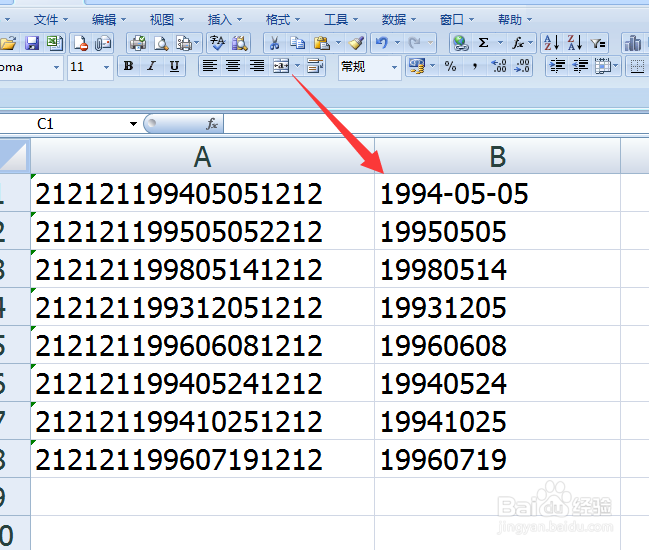Insert a hyperlink with globe icon

[460, 43]
